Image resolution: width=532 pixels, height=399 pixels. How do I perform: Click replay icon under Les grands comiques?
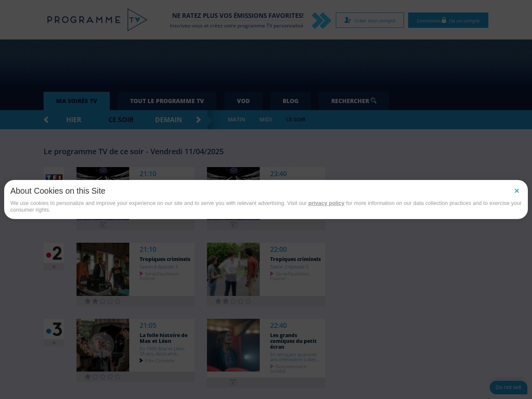[x=233, y=382]
